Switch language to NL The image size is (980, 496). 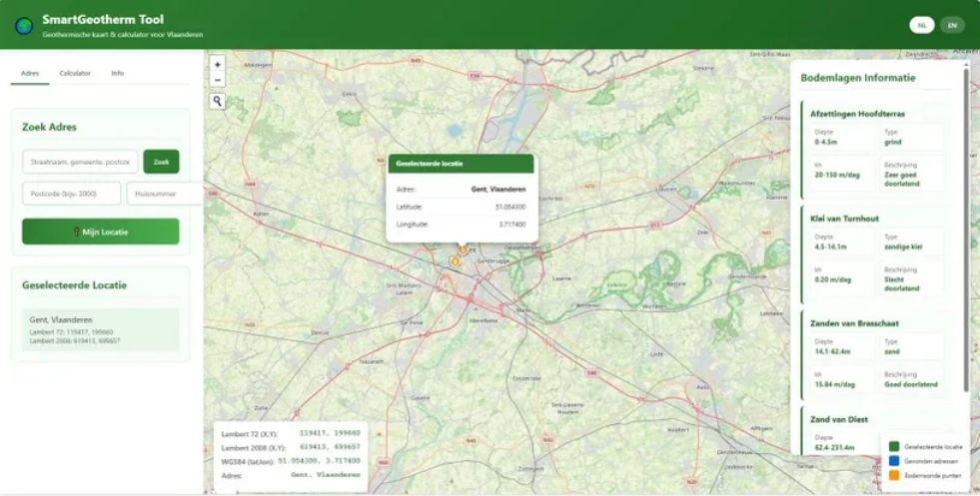tap(922, 25)
